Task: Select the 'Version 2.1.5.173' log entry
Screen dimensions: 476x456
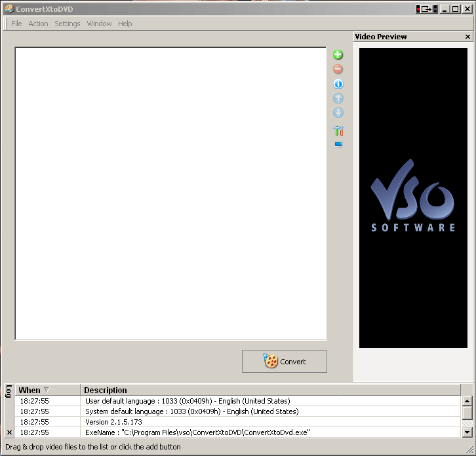Action: [238, 422]
